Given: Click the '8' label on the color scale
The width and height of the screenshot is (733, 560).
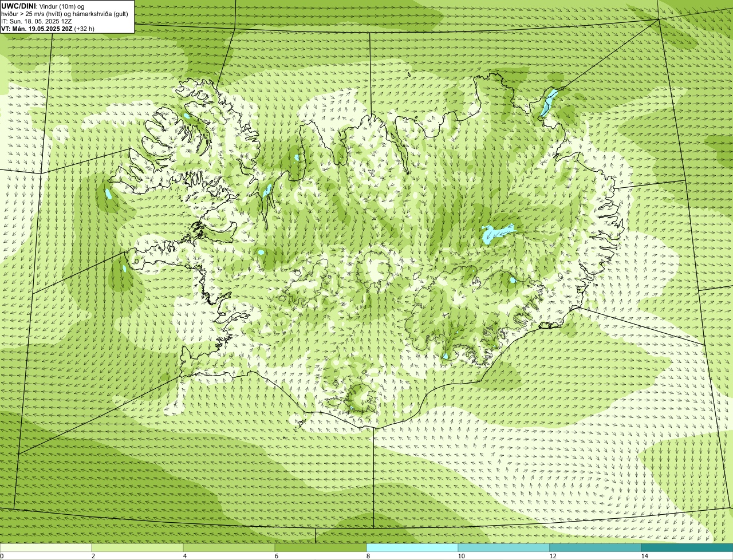Looking at the screenshot, I should click(368, 556).
